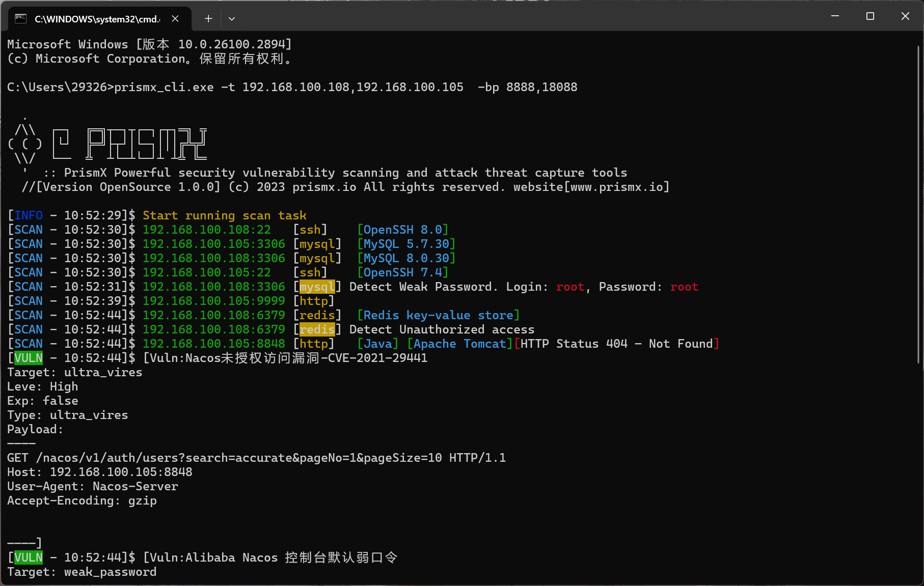Click 'Detect Unauthorized access' text

pyautogui.click(x=442, y=330)
